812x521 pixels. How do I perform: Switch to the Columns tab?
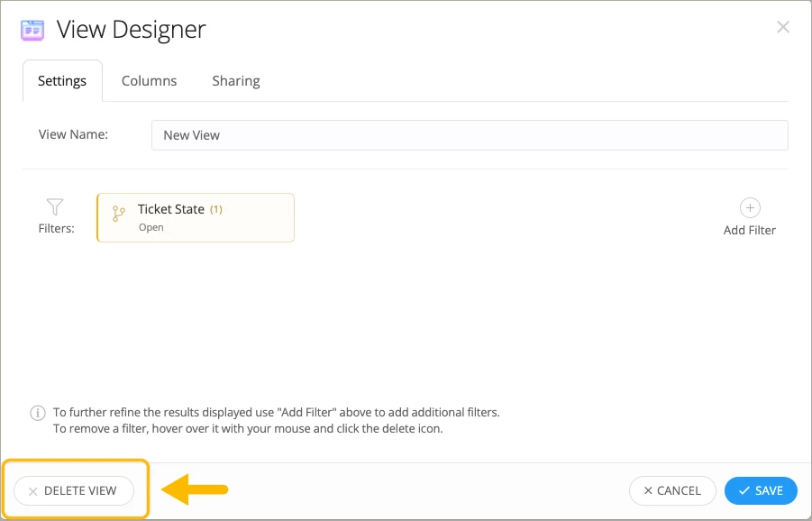tap(150, 81)
